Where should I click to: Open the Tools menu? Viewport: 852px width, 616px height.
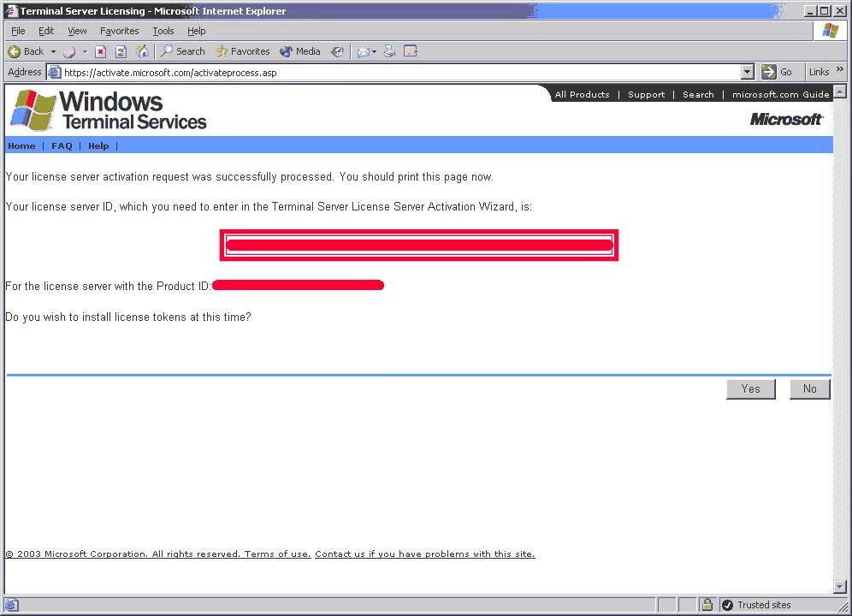point(163,31)
